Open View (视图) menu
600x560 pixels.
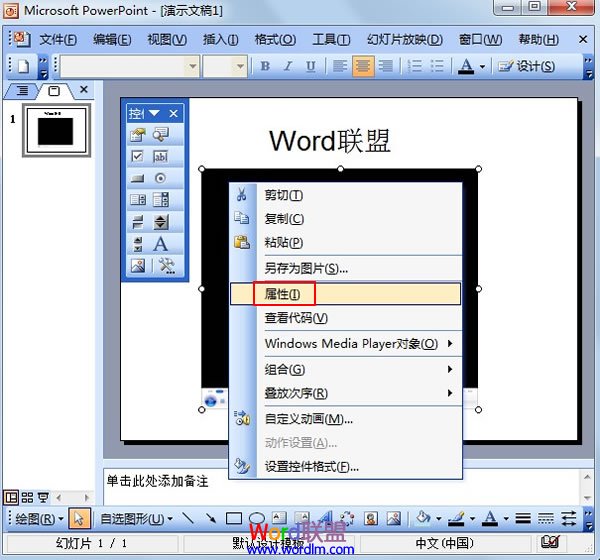click(167, 39)
